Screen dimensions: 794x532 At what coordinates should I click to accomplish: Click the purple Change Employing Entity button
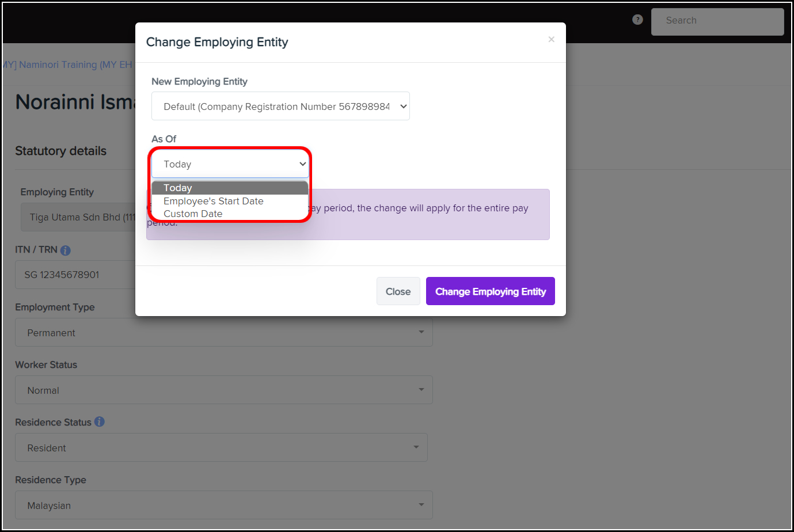click(490, 291)
